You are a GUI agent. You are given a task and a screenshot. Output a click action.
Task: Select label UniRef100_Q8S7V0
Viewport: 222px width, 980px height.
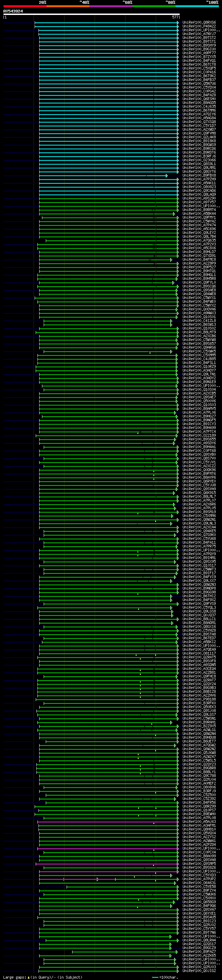(199, 459)
